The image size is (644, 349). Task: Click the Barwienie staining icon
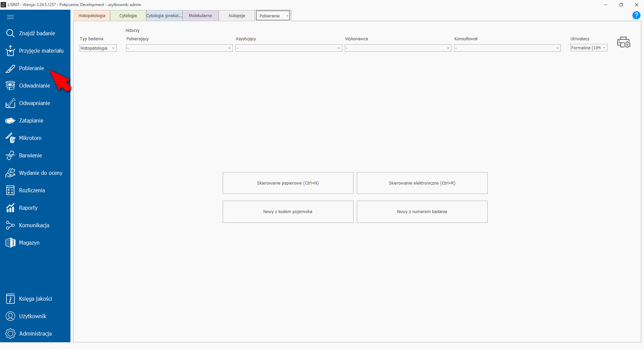[10, 155]
